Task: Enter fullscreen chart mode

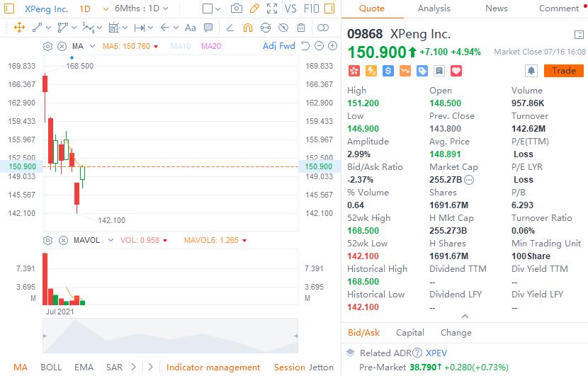Action: pyautogui.click(x=272, y=8)
